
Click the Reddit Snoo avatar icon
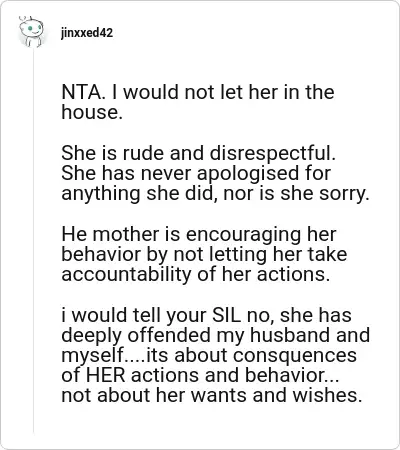(31, 31)
